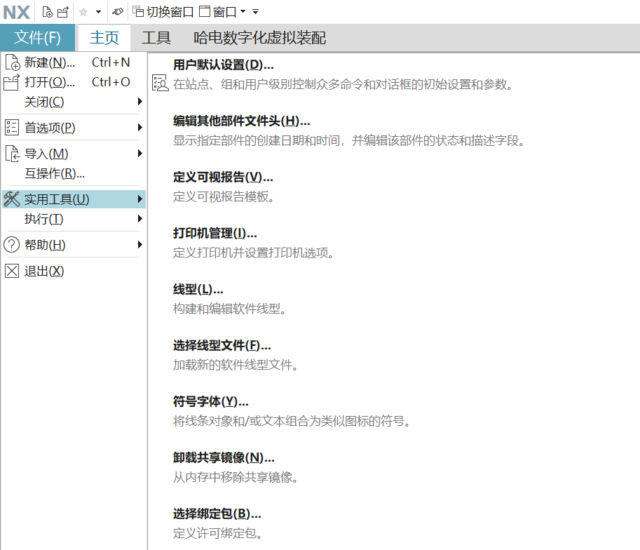Click the New file icon in quick toolbar
Image resolution: width=640 pixels, height=550 pixels.
[x=47, y=12]
